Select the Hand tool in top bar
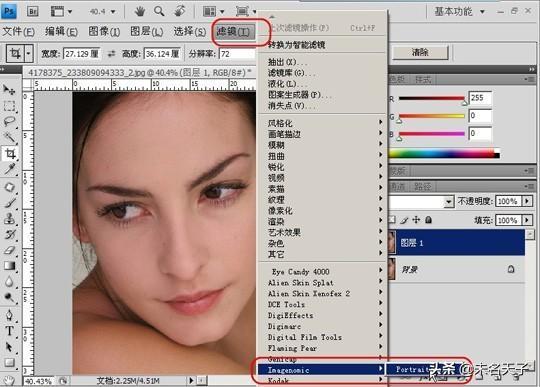The height and width of the screenshot is (387, 540). coord(139,12)
